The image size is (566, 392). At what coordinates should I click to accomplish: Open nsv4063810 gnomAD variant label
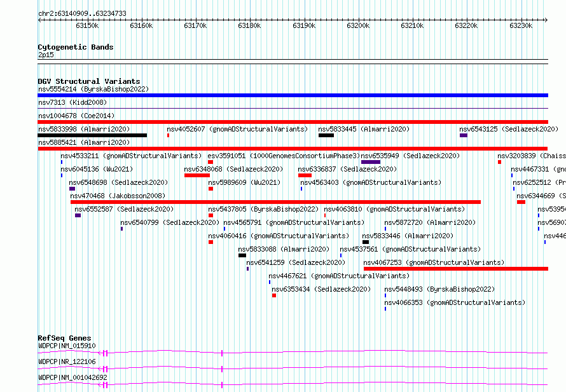click(394, 209)
